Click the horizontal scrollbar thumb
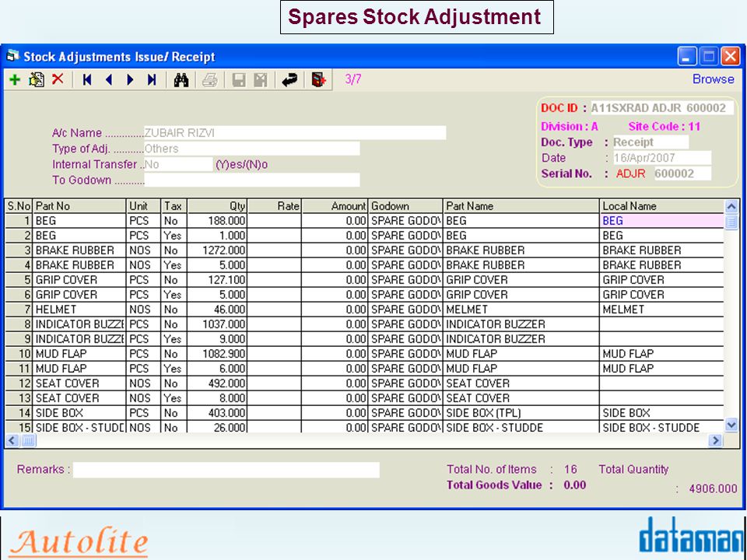Screen dimensions: 747x560 pyautogui.click(x=29, y=440)
